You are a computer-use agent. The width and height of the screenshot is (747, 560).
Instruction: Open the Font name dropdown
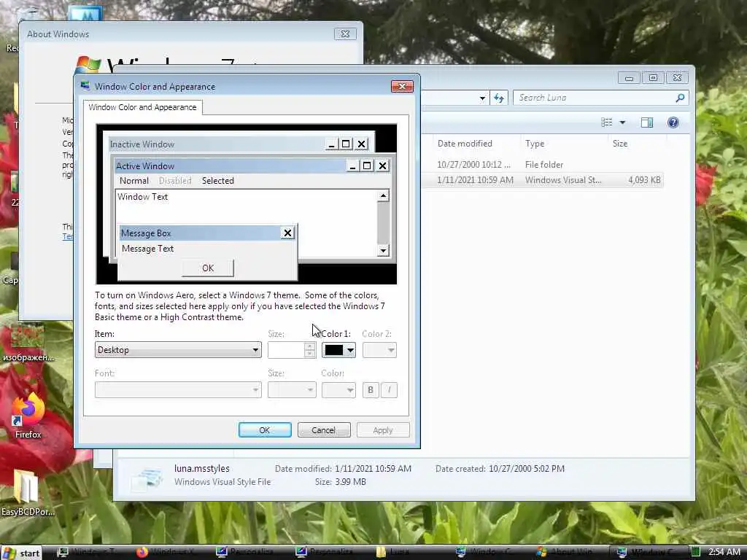click(x=178, y=390)
